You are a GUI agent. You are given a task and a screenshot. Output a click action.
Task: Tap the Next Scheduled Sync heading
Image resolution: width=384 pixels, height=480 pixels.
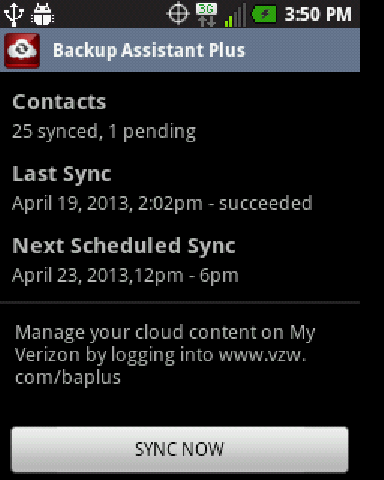tap(124, 246)
